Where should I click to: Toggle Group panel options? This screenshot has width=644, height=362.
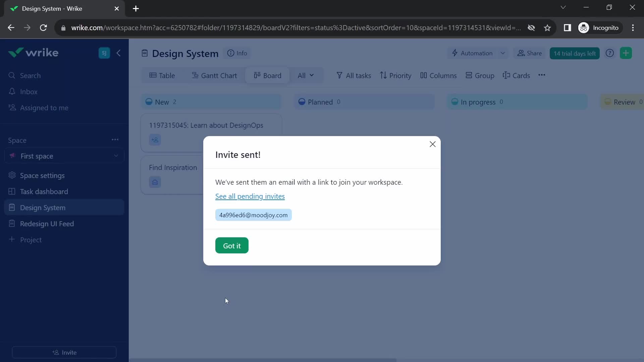[x=480, y=75]
